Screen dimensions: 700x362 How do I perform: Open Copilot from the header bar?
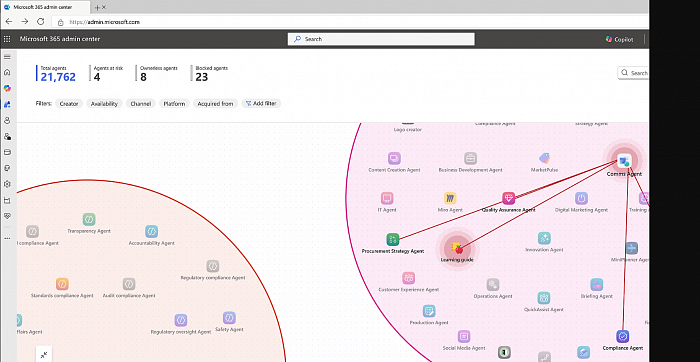[619, 39]
